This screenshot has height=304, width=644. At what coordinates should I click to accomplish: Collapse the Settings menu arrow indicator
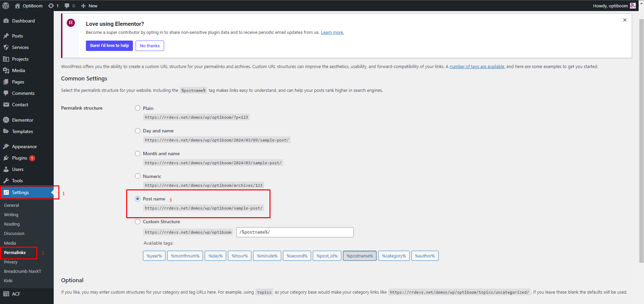pos(52,192)
